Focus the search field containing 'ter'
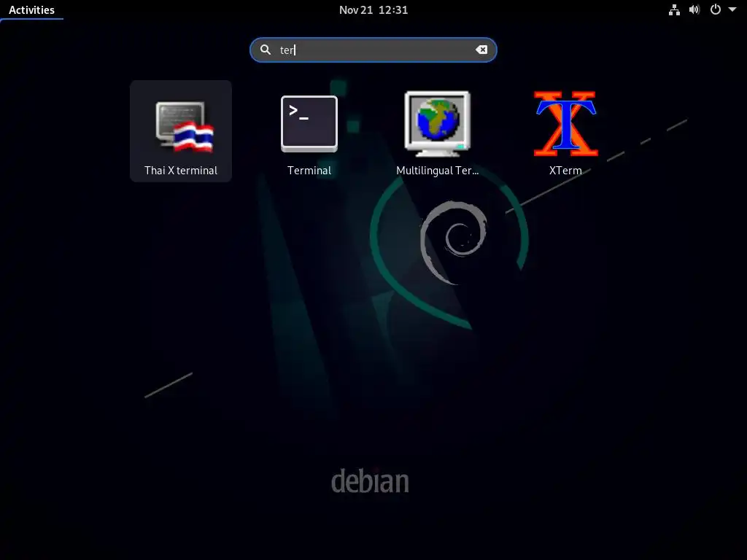This screenshot has width=747, height=560. click(x=373, y=50)
